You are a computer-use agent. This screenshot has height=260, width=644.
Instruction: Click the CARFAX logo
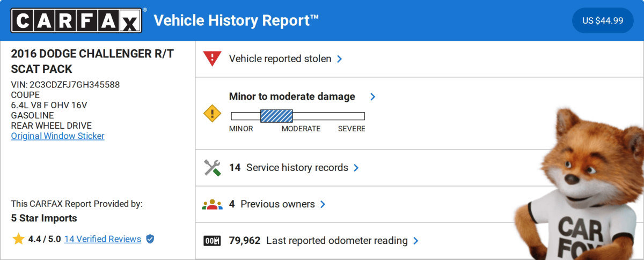(x=76, y=20)
